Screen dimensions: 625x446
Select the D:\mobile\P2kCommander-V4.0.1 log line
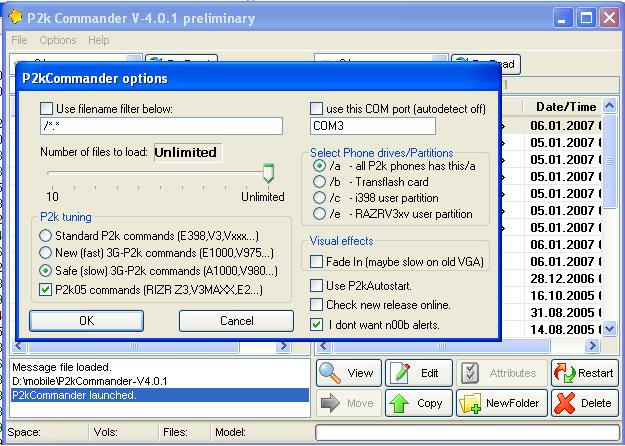click(160, 381)
